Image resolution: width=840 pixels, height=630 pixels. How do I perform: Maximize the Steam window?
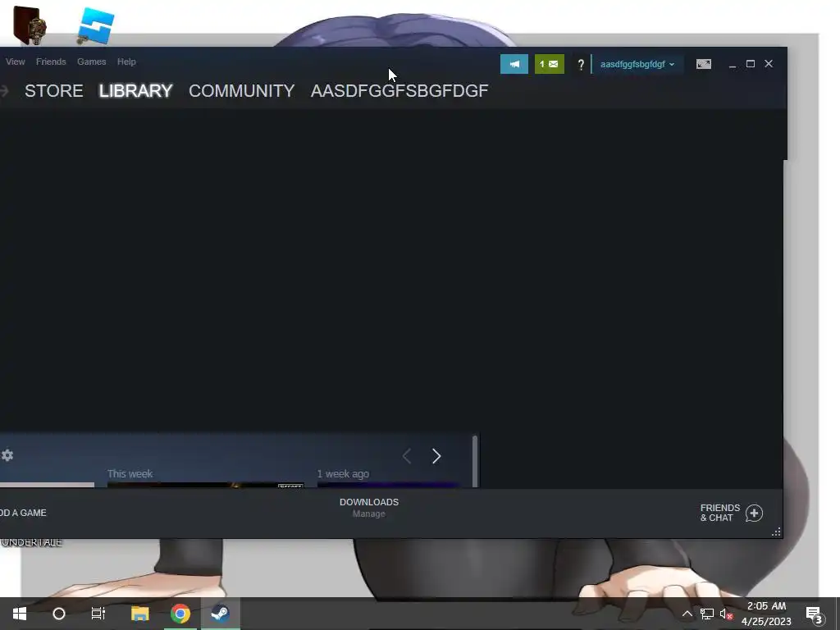tap(751, 64)
